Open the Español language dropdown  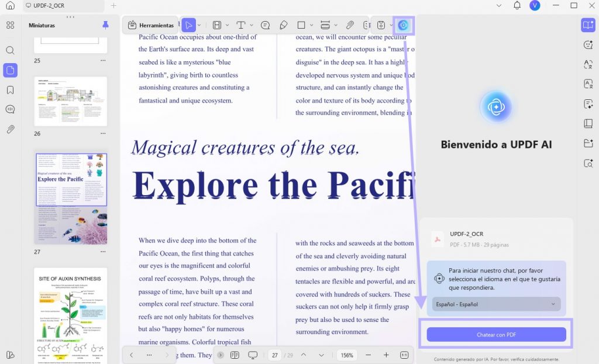[496, 304]
